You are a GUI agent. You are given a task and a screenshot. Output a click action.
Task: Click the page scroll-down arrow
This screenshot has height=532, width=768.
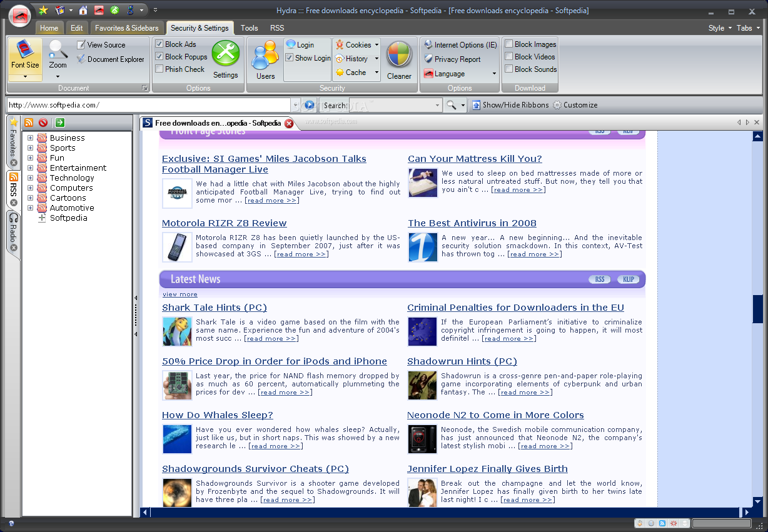(758, 501)
